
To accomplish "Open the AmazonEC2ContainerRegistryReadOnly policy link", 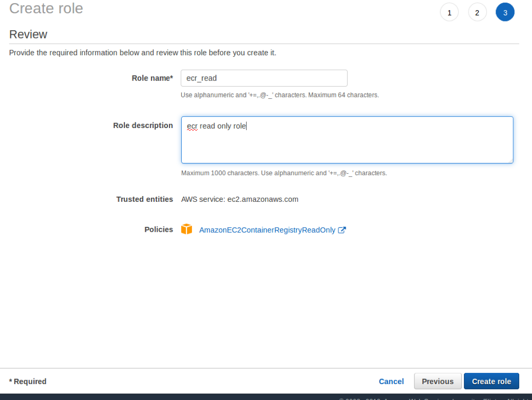I will (x=267, y=230).
